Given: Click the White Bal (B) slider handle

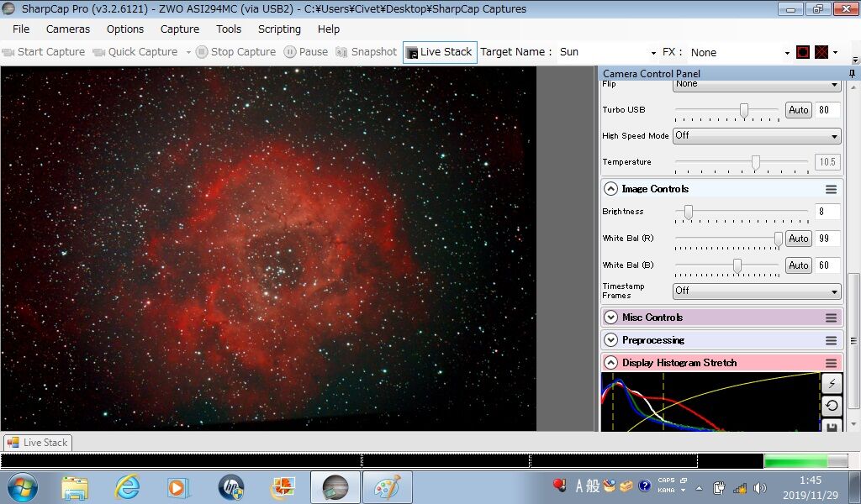Looking at the screenshot, I should coord(737,266).
